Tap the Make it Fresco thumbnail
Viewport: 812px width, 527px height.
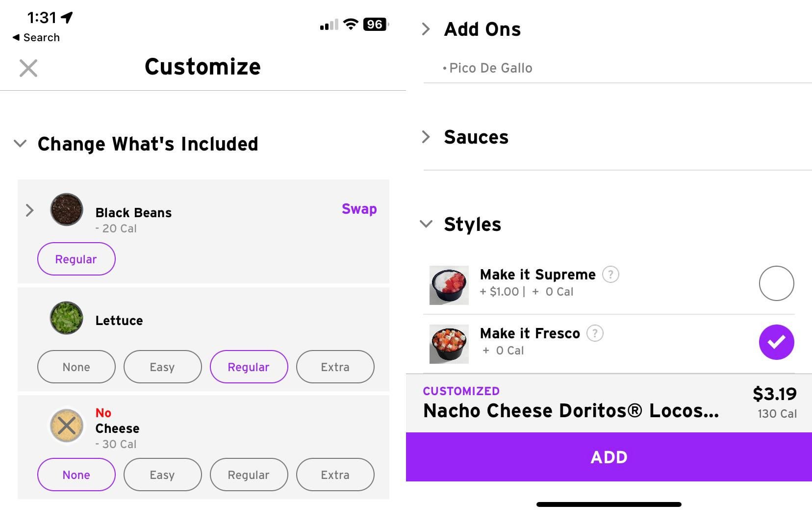[x=449, y=344]
